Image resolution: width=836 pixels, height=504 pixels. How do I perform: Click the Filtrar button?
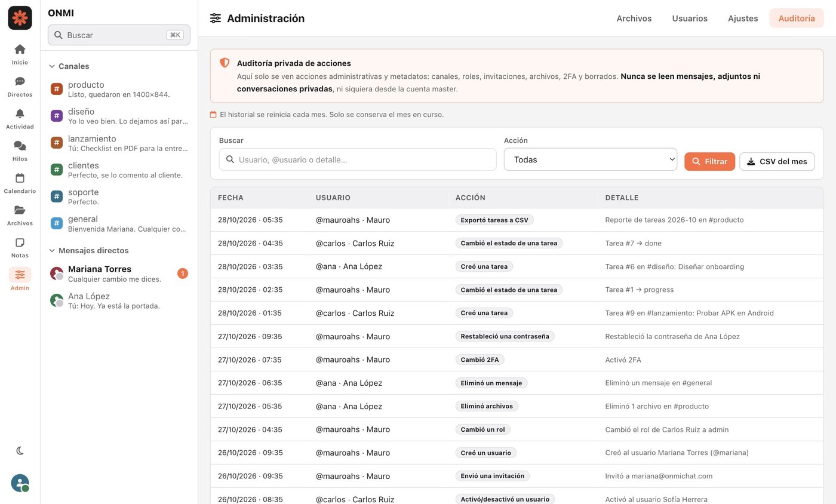point(709,161)
